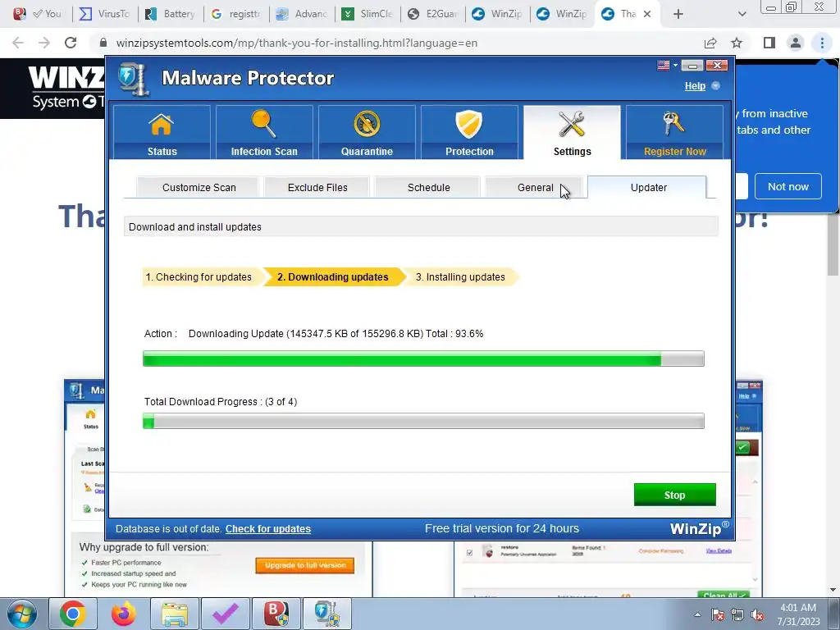Switch to the Exclude Files subtab
Image resolution: width=840 pixels, height=630 pixels.
pos(317,188)
